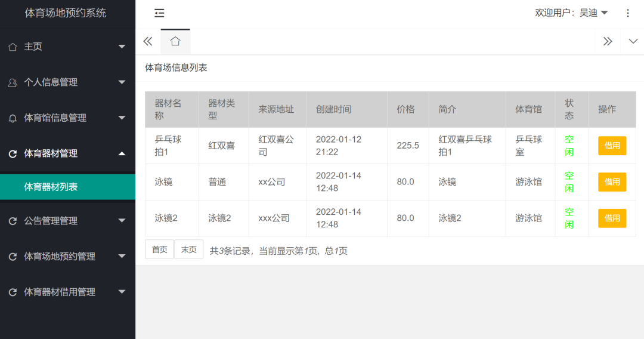Click refresh icon beside 体育器材管理
This screenshot has width=644, height=339.
click(13, 153)
